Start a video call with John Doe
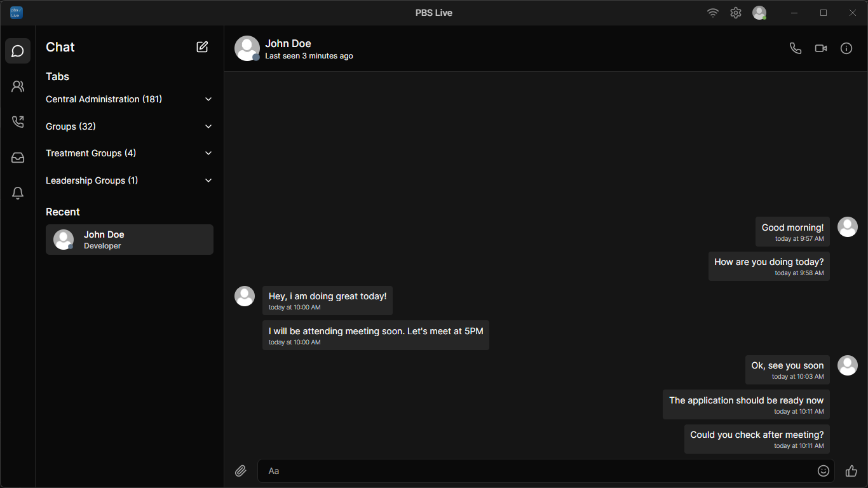This screenshot has height=488, width=868. [x=821, y=48]
